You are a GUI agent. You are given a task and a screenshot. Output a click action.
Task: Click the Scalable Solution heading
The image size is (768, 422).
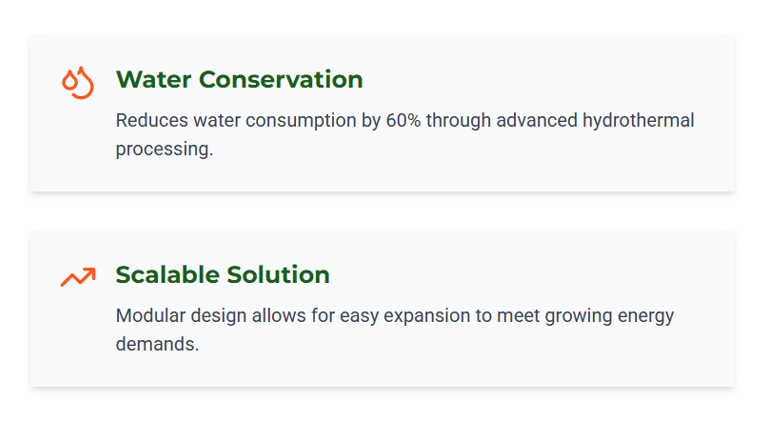(222, 275)
